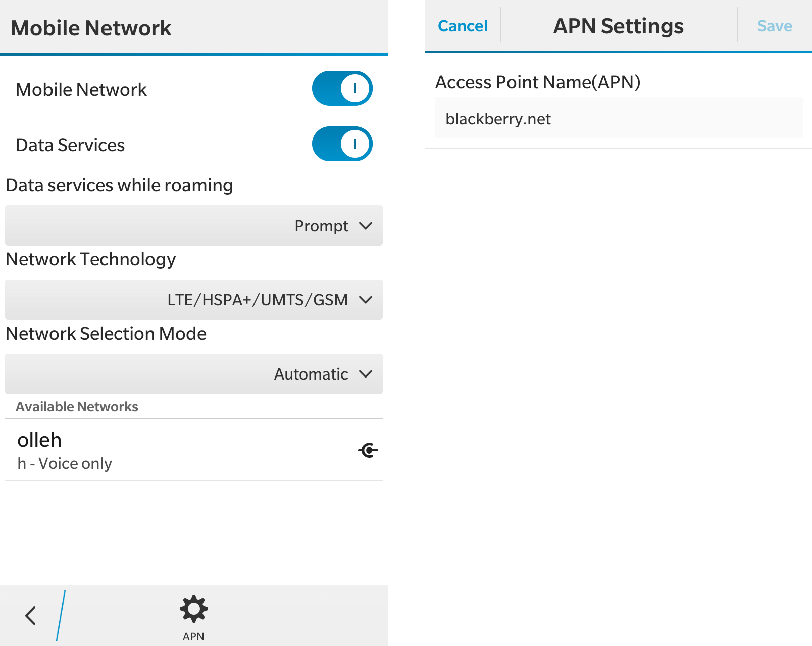Click the blackberry.net APN text field

(619, 119)
